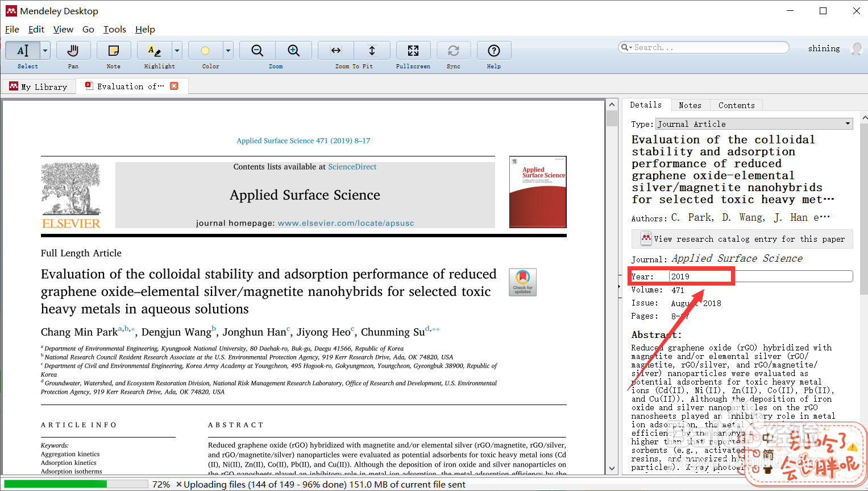
Task: Open the Select tool dropdown arrow
Action: point(45,51)
